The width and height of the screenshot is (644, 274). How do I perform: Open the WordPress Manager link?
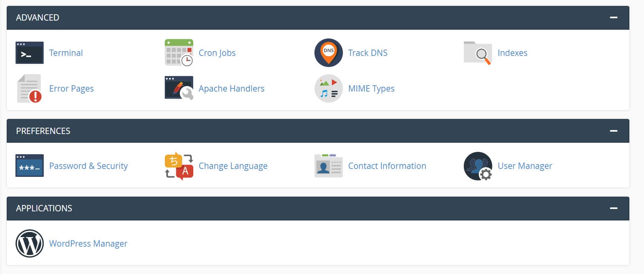point(88,243)
